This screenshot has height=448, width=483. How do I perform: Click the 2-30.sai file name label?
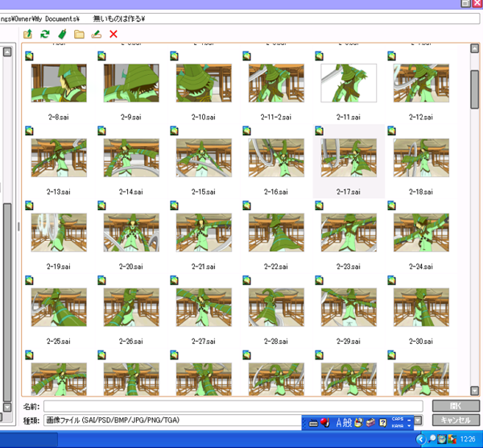(421, 342)
